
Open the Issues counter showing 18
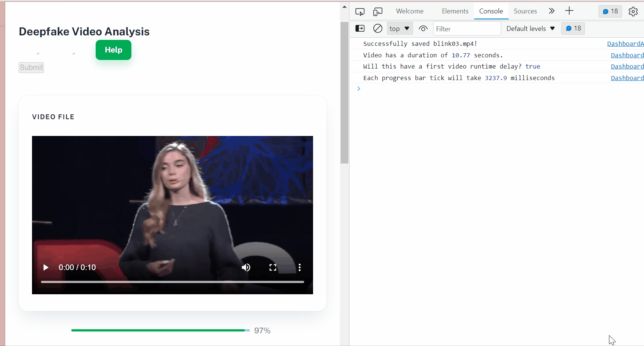pos(610,11)
